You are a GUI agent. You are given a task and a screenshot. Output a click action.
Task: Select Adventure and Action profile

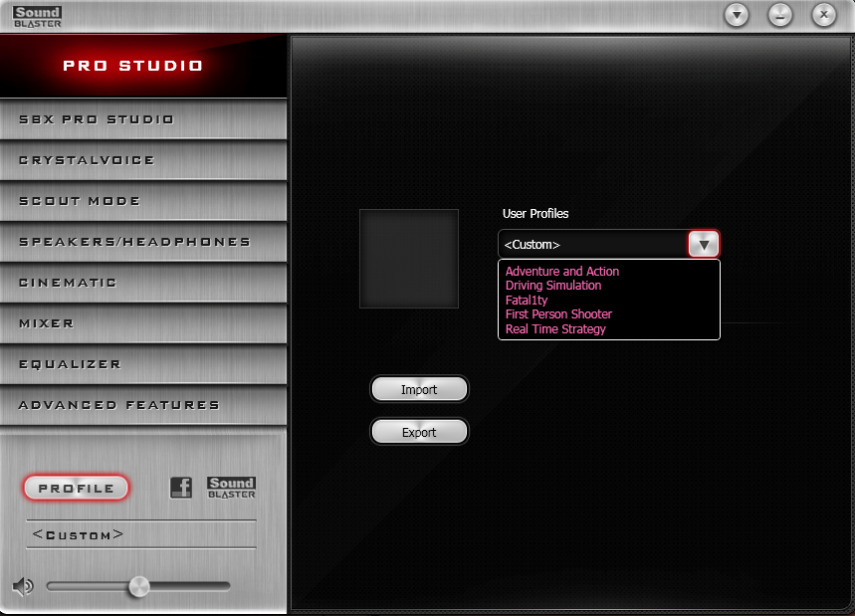click(561, 271)
